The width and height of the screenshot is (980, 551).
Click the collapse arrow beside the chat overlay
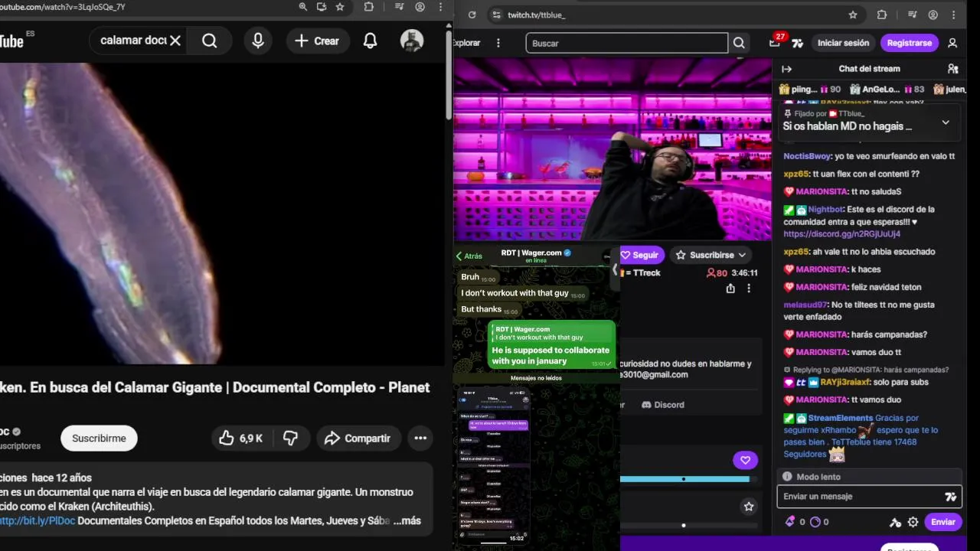[613, 269]
